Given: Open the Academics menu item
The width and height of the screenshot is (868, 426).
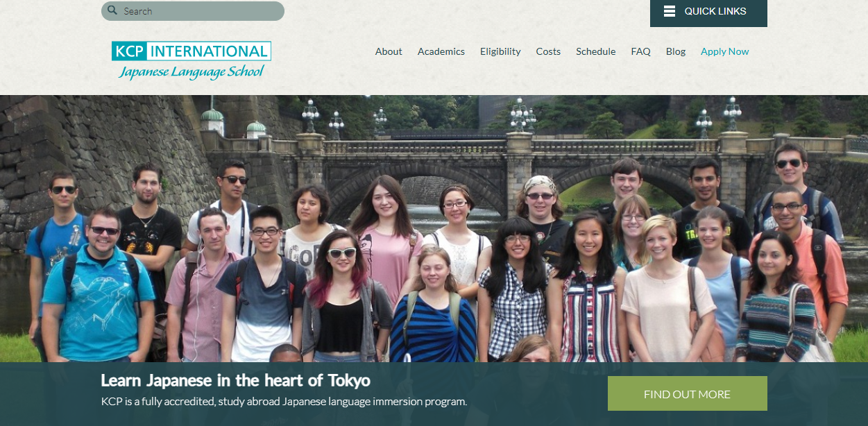Looking at the screenshot, I should click(x=441, y=51).
